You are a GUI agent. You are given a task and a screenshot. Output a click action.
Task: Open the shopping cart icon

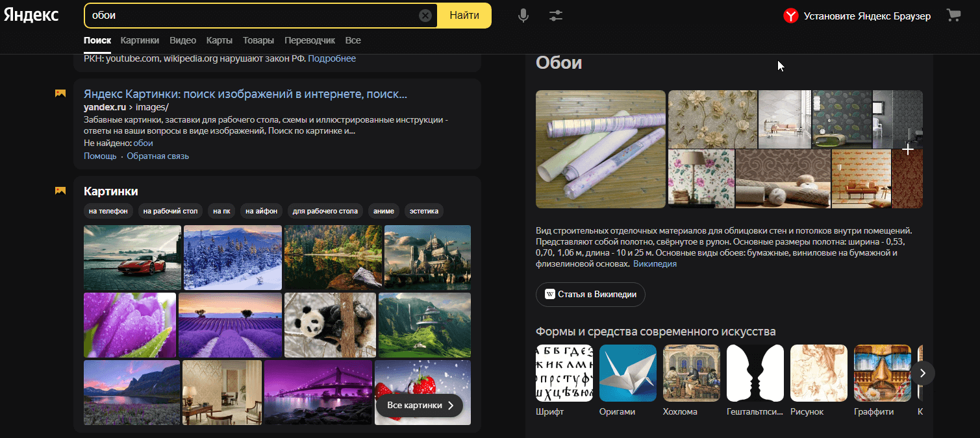[x=953, y=16]
